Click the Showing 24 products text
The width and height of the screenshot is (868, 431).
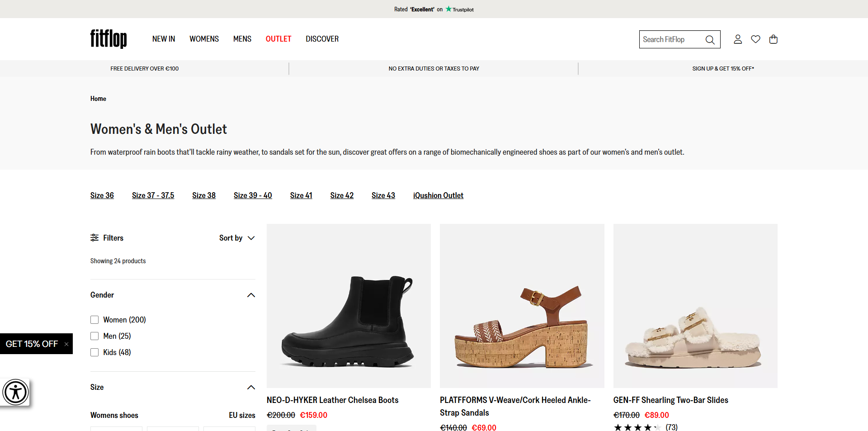(x=118, y=261)
